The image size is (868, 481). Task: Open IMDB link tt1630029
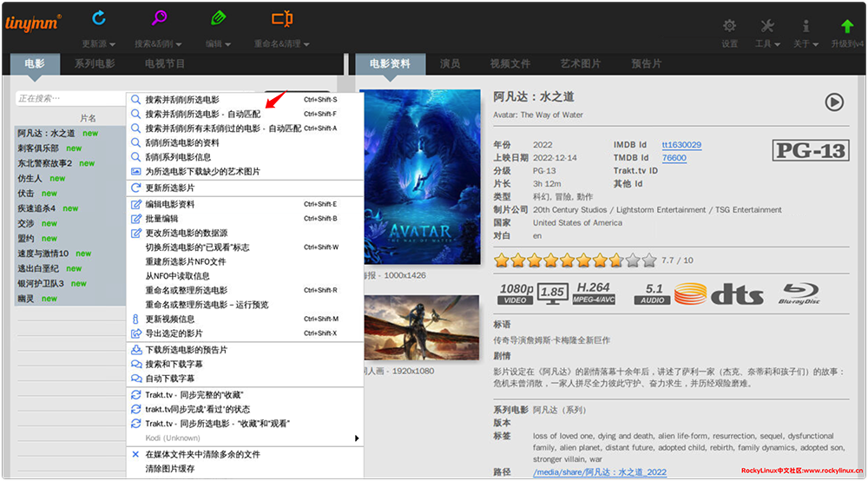(x=681, y=145)
